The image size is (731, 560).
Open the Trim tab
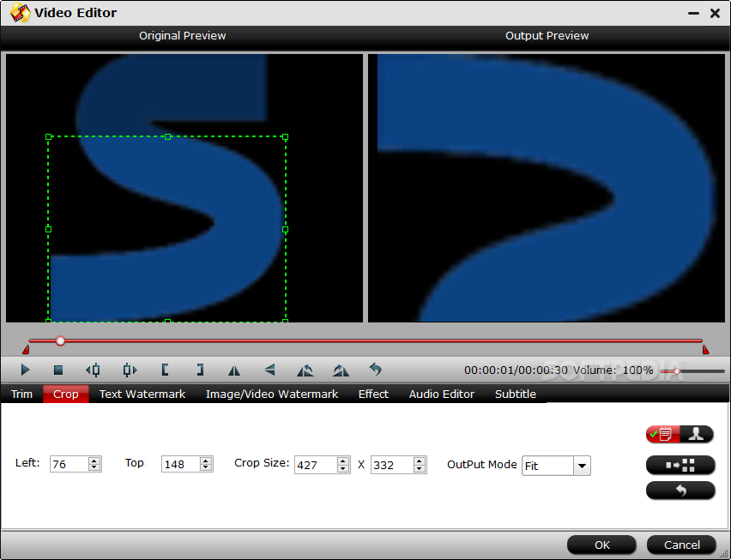[x=22, y=394]
